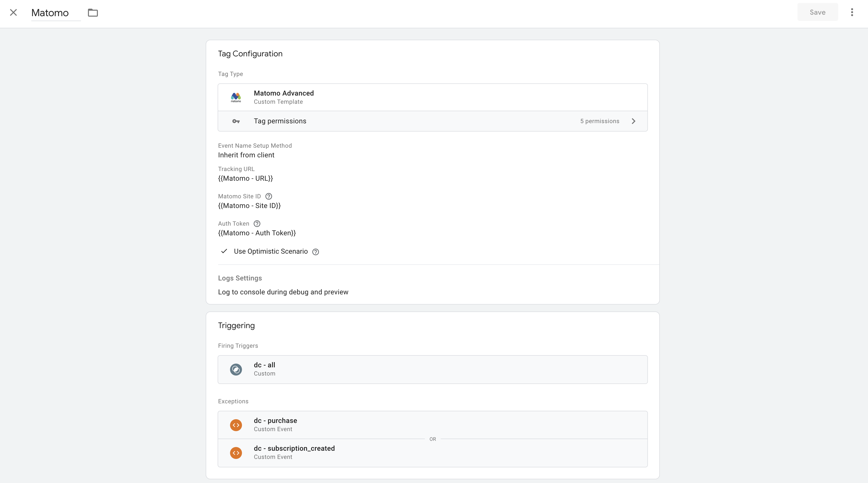This screenshot has height=483, width=868.
Task: Open the 'dc - all' firing trigger
Action: 433,370
